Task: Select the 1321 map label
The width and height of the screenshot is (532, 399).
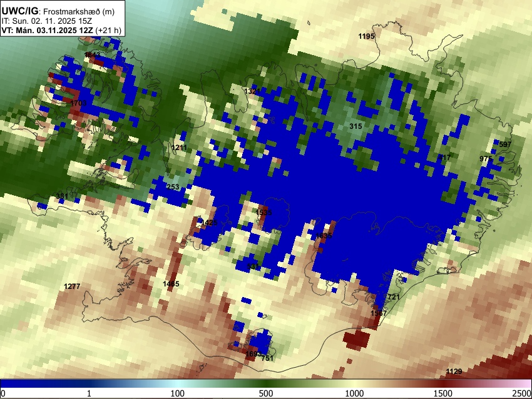Action: click(x=252, y=91)
